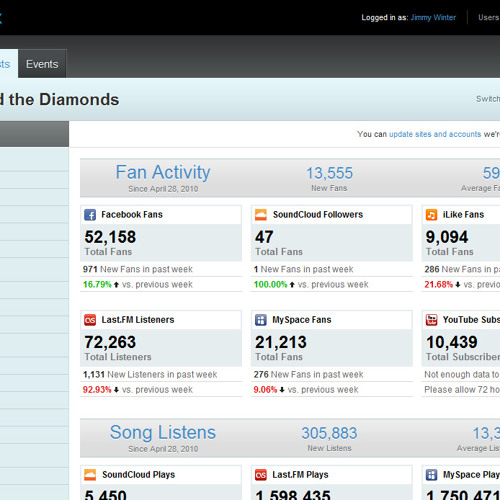Screen dimensions: 500x500
Task: Click the Fan Activity section heading
Action: pyautogui.click(x=163, y=172)
